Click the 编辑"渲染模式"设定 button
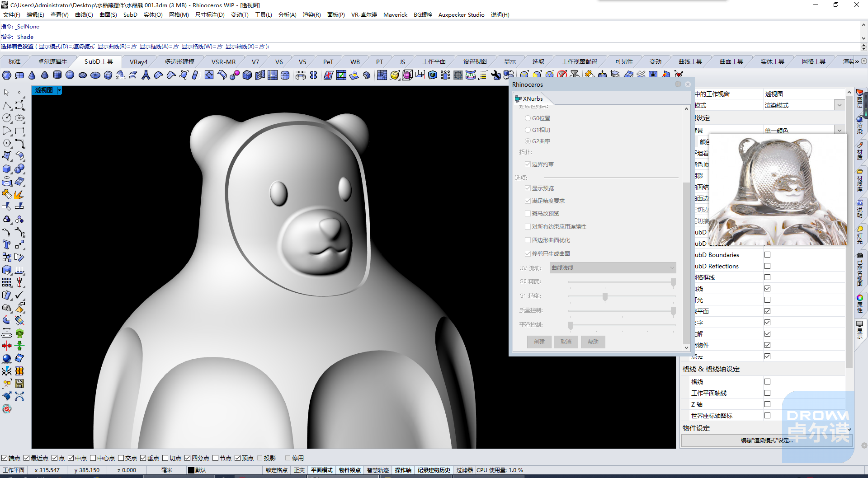Image resolution: width=868 pixels, height=478 pixels. click(x=767, y=441)
